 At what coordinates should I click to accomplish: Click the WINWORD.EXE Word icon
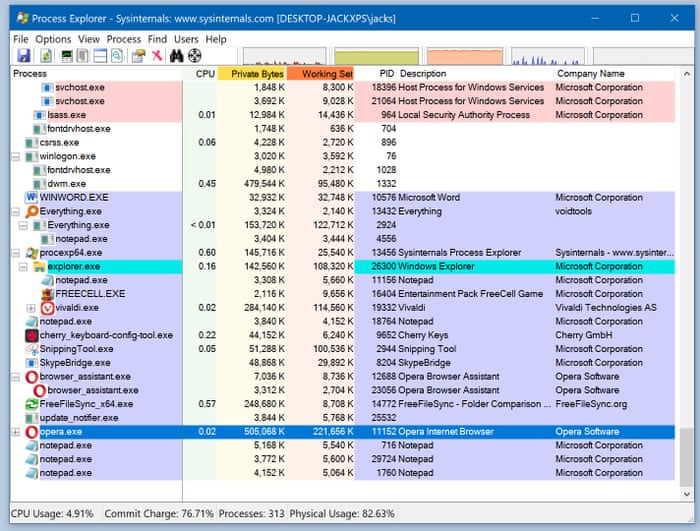[x=31, y=198]
